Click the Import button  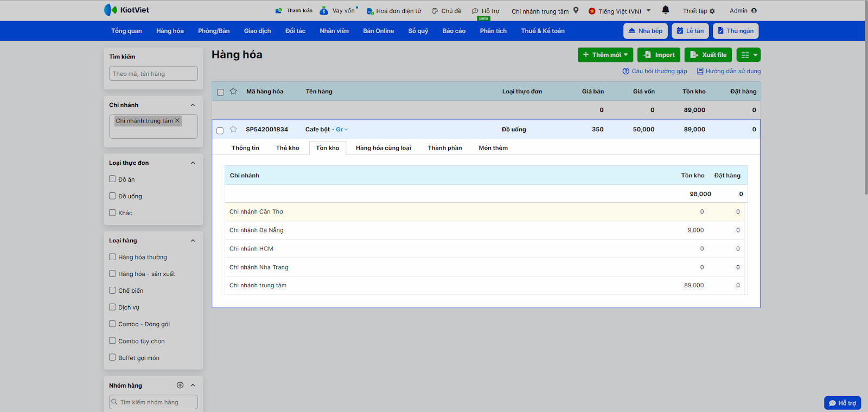point(659,55)
